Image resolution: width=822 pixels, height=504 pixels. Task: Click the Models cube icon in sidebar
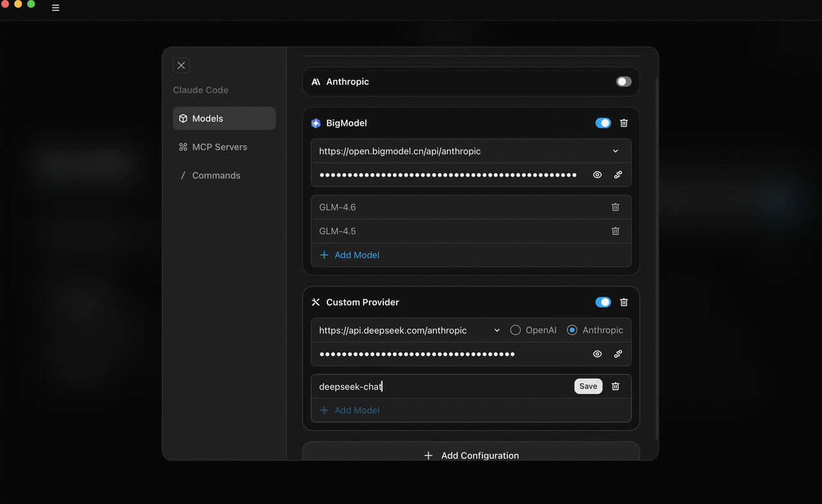[183, 119]
